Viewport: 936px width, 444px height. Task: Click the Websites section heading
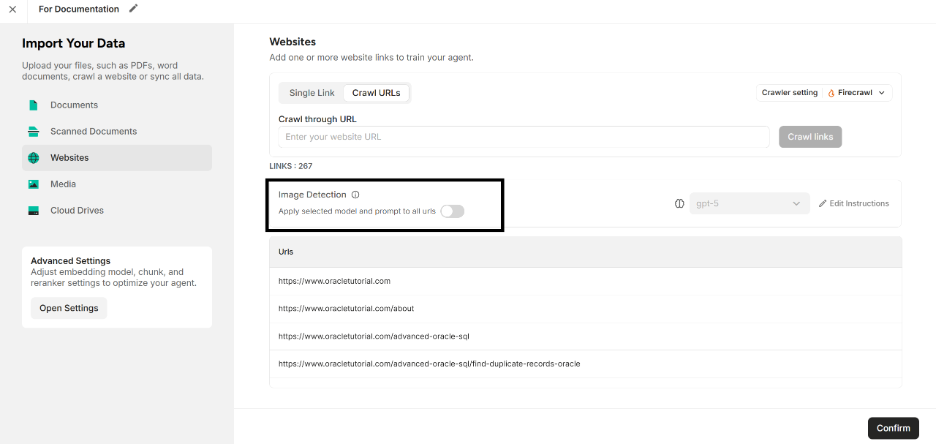tap(292, 42)
